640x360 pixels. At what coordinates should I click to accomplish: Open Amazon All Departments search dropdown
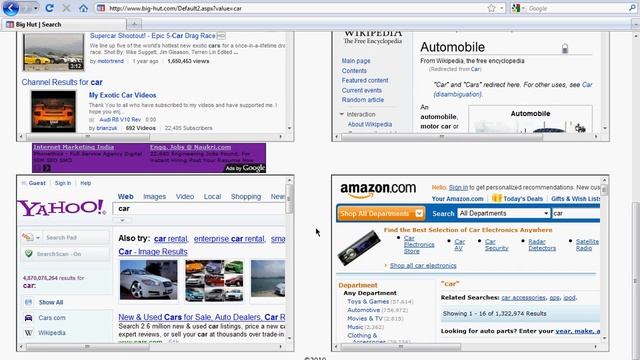click(503, 213)
